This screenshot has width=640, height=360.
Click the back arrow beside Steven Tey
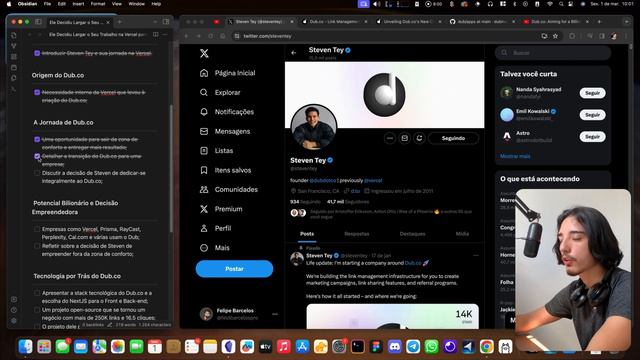294,53
